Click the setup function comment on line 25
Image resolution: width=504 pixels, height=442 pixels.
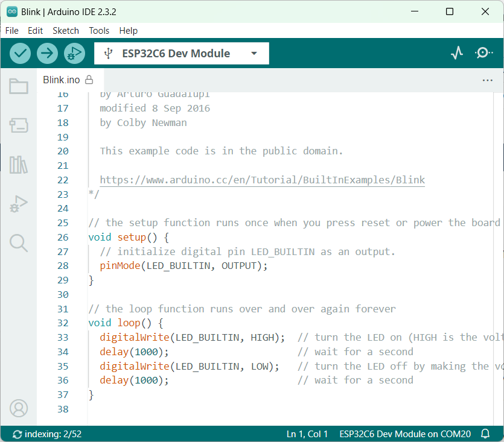pyautogui.click(x=294, y=223)
